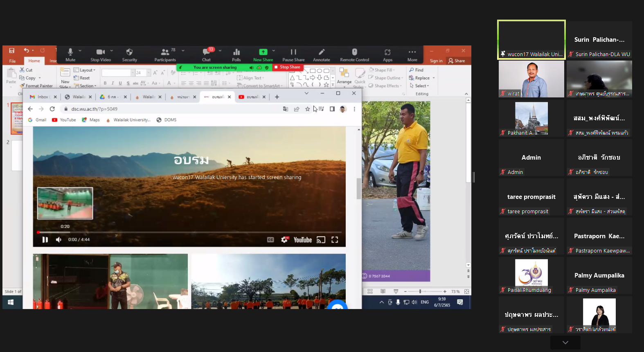644x352 pixels.
Task: Open Zoom Apps
Action: (387, 54)
